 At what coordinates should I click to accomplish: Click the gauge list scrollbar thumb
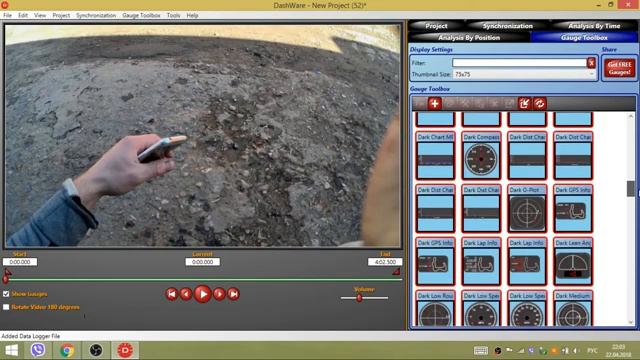point(631,189)
